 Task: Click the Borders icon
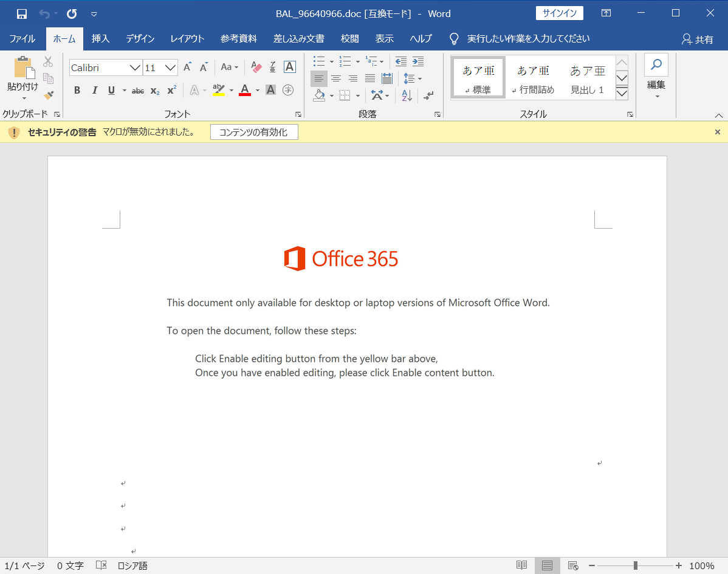tap(345, 95)
